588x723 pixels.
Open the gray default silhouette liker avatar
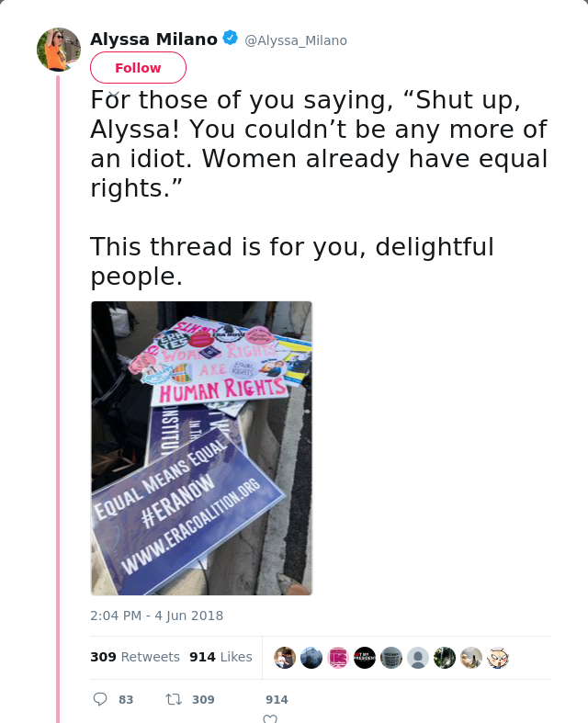click(418, 658)
